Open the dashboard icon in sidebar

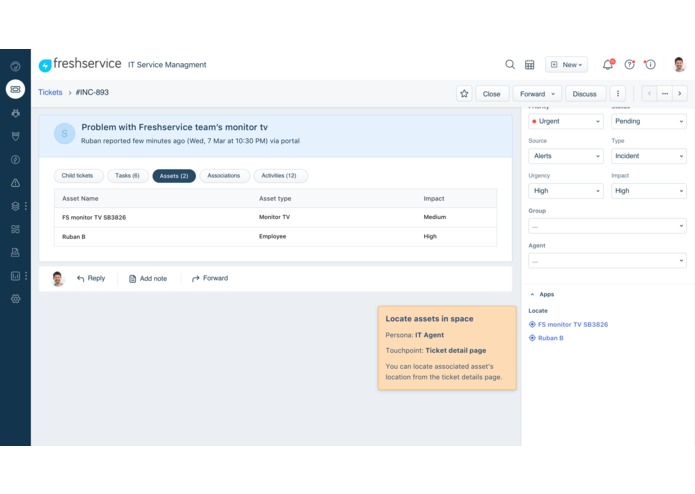pos(15,66)
